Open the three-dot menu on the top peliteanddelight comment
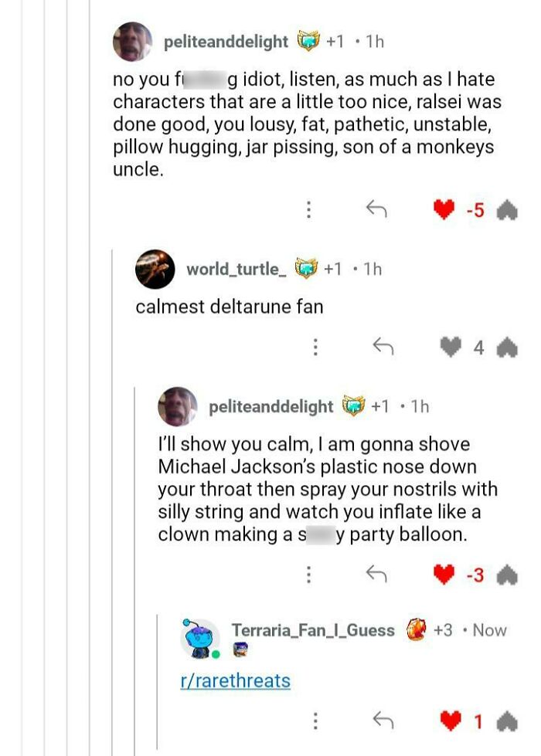The image size is (541, 756). (308, 209)
